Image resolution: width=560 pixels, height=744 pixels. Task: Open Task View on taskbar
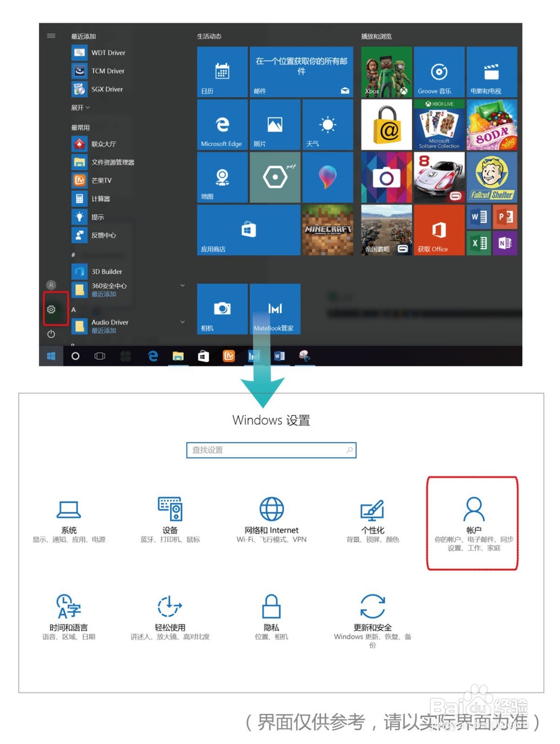tap(100, 356)
